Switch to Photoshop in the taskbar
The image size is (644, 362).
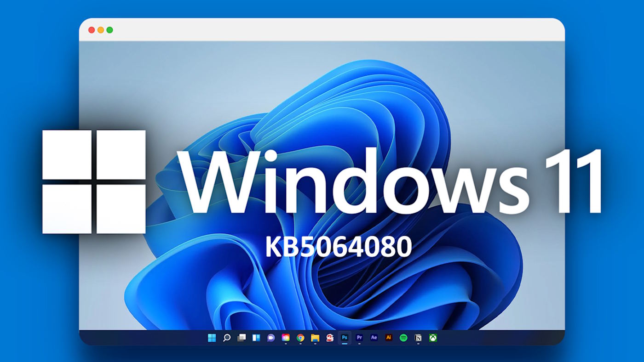[345, 338]
